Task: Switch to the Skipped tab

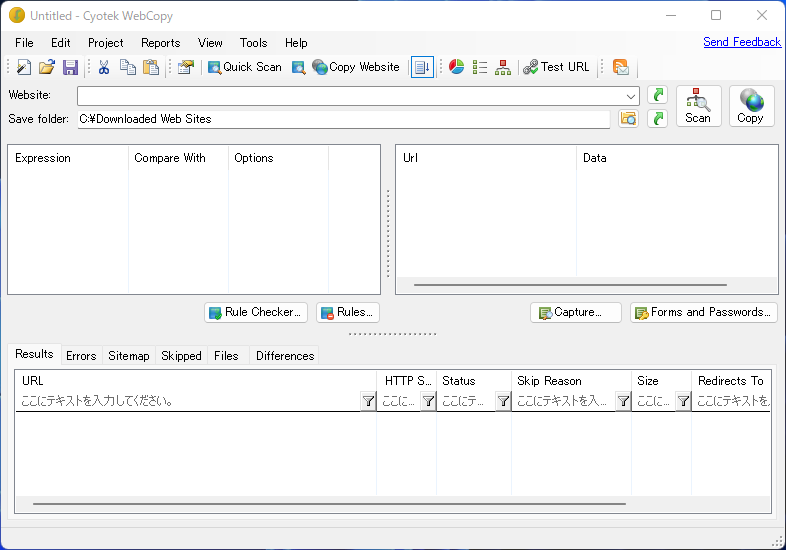Action: (181, 355)
